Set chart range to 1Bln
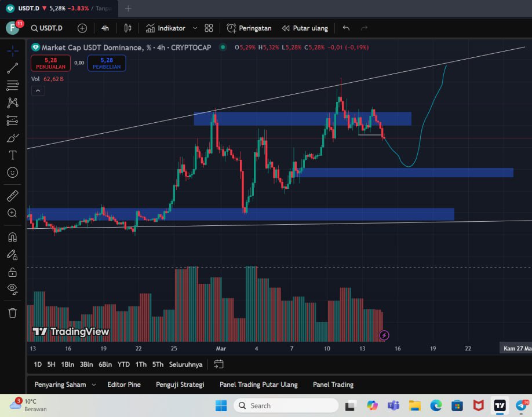The image size is (532, 417). pos(68,364)
